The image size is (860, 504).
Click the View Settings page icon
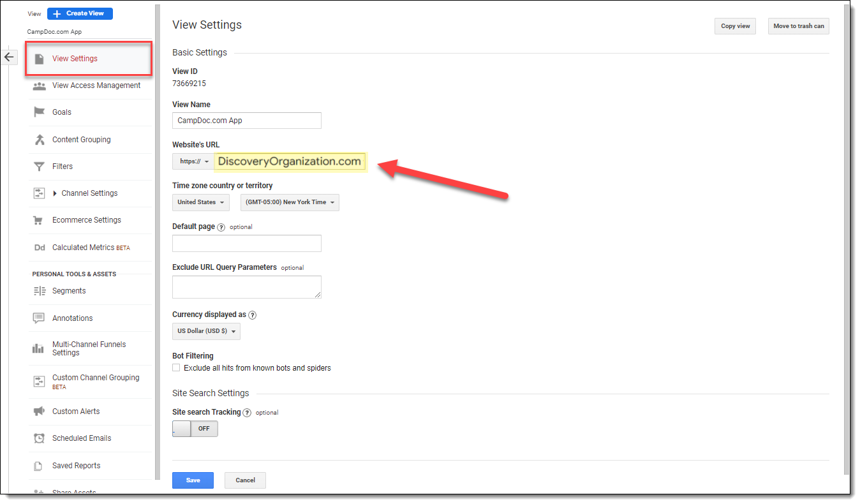coord(40,59)
